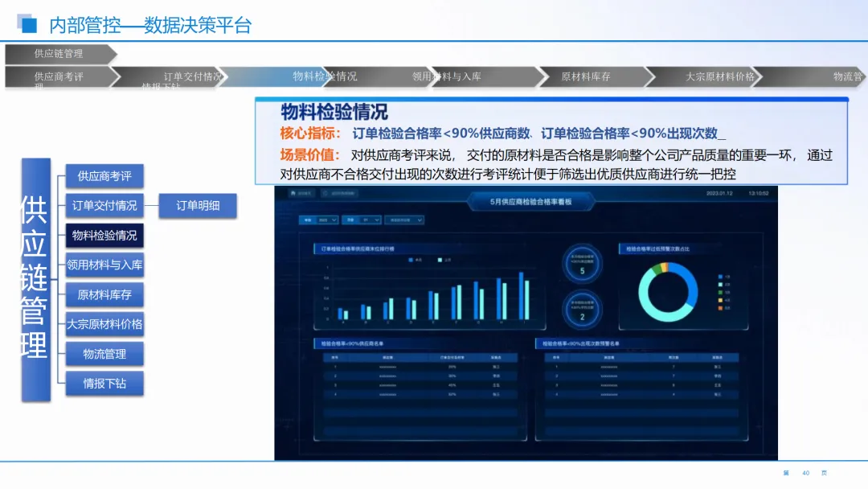Screen dimensions: 868x489
Task: Open the year dropdown showing 2023
Action: pyautogui.click(x=319, y=220)
